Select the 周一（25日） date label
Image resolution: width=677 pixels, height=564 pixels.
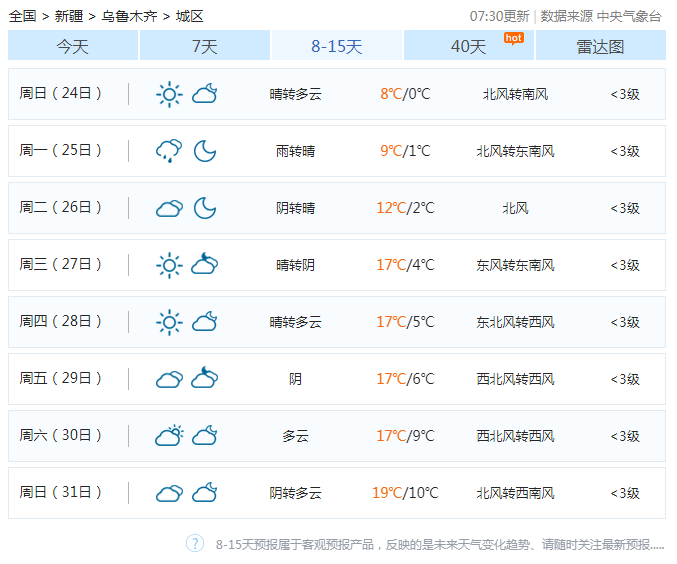point(61,150)
